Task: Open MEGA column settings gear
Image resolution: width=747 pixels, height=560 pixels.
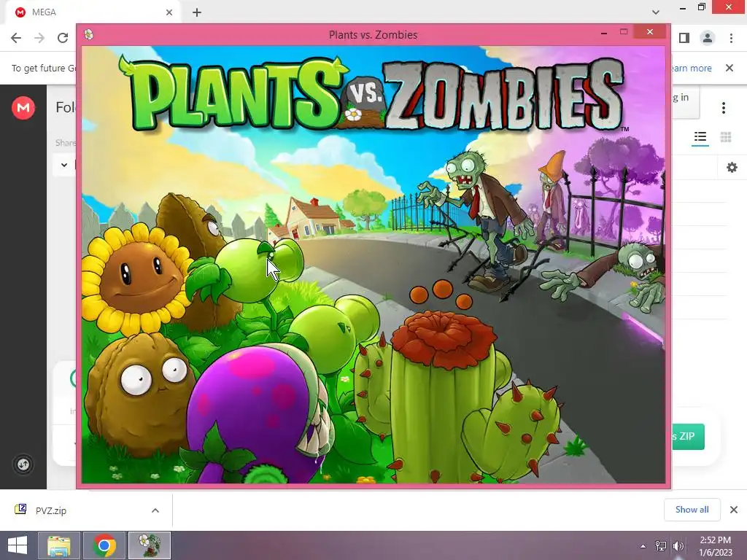Action: [732, 168]
